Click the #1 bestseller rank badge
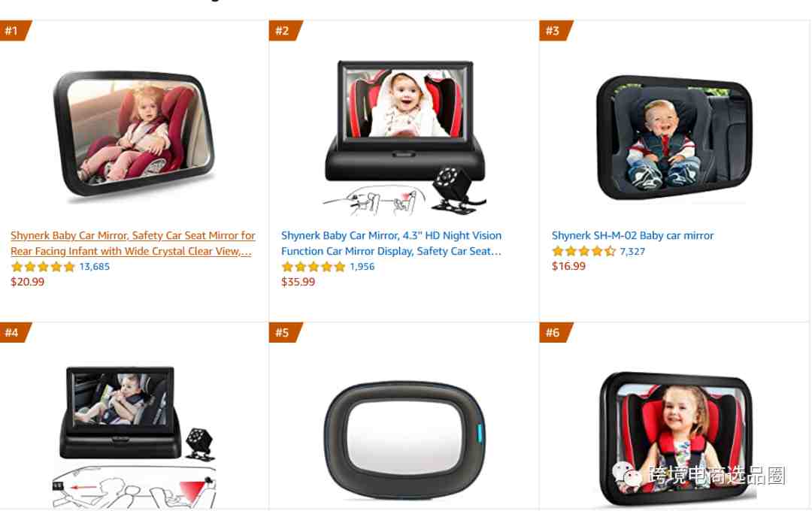The height and width of the screenshot is (511, 812). coord(15,31)
